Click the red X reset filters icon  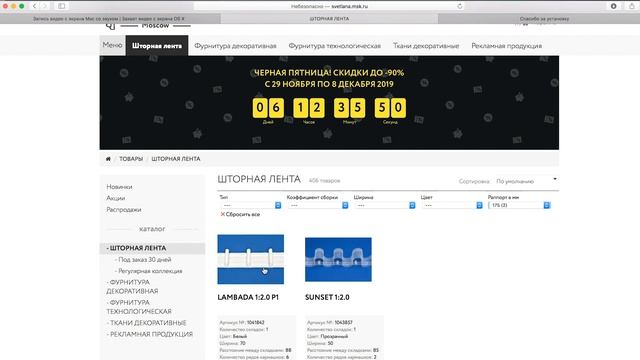222,214
